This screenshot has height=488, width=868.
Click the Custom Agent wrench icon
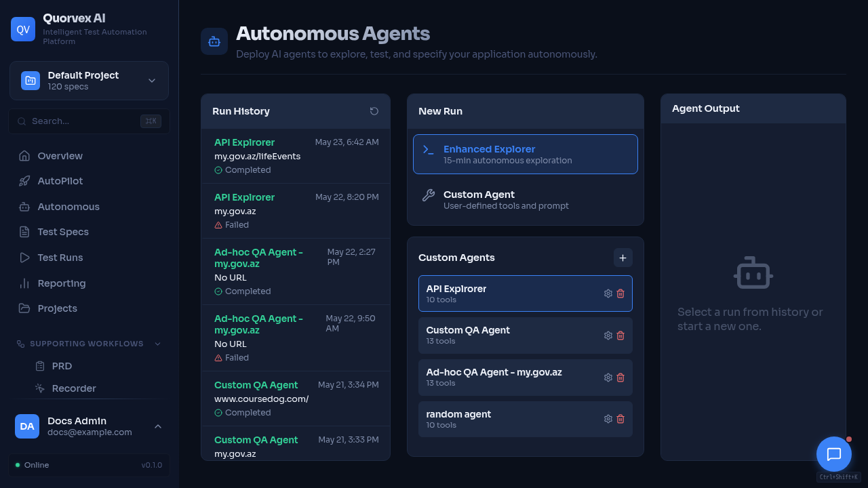point(428,195)
